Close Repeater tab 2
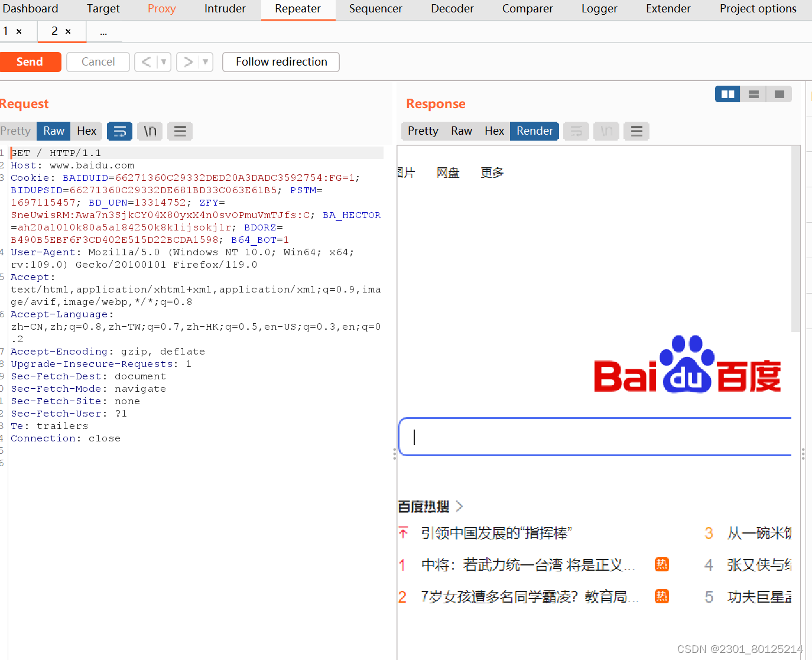Viewport: 812px width, 660px height. click(x=68, y=31)
